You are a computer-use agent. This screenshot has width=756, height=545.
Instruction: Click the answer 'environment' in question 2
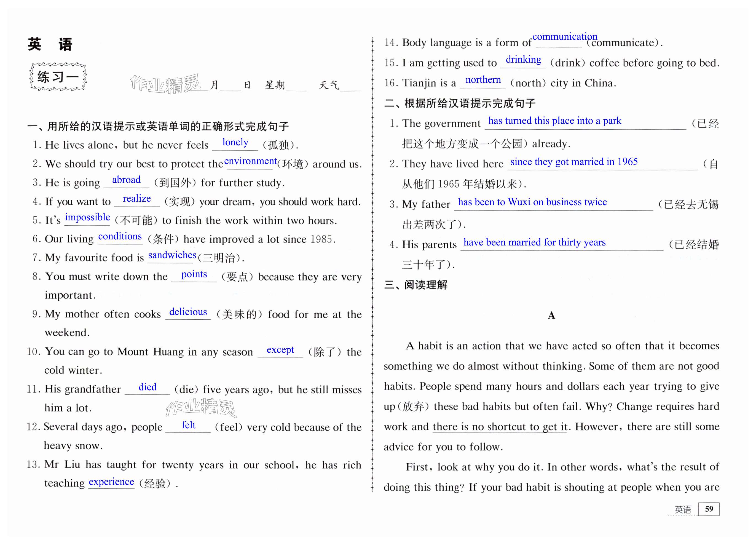(x=250, y=161)
